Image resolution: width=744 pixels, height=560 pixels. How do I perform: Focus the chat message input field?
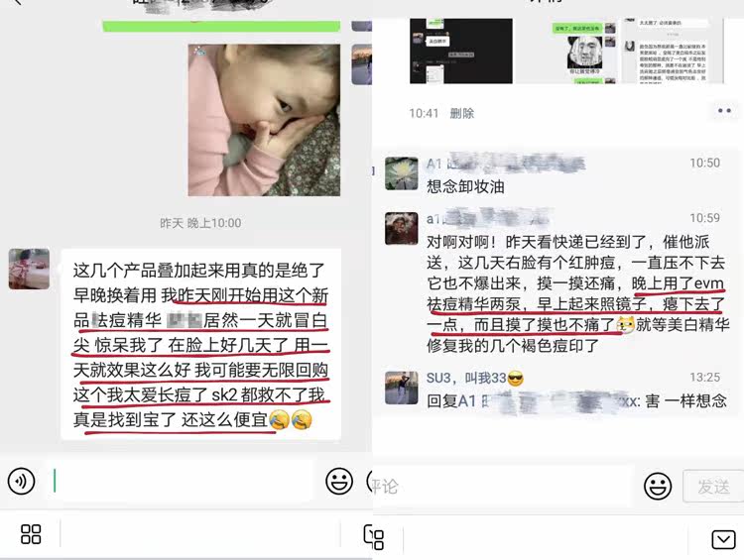181,481
